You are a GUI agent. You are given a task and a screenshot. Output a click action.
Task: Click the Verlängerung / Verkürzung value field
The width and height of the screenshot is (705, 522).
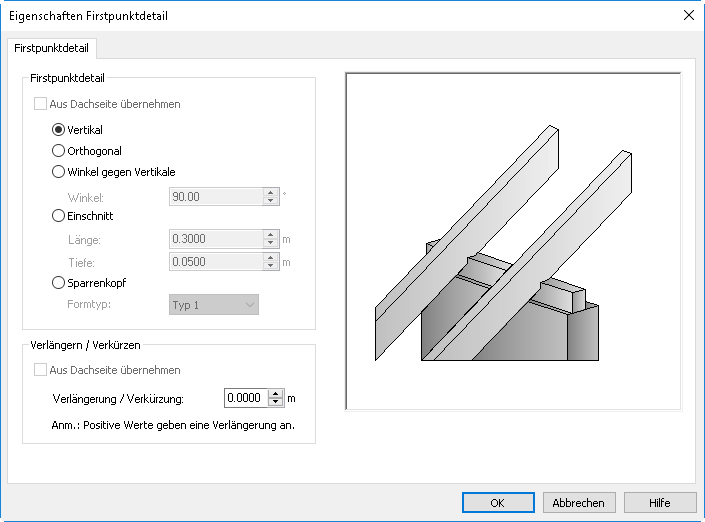click(x=245, y=398)
